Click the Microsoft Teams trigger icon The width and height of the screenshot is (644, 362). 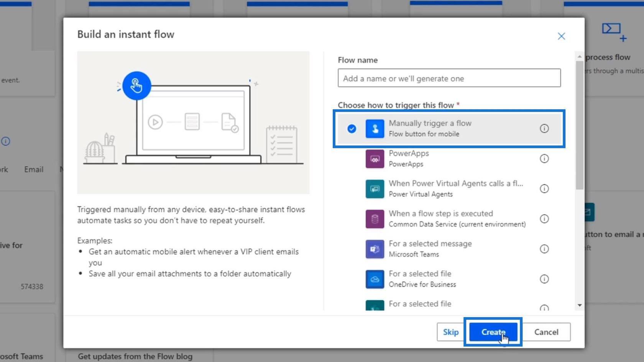[375, 249]
